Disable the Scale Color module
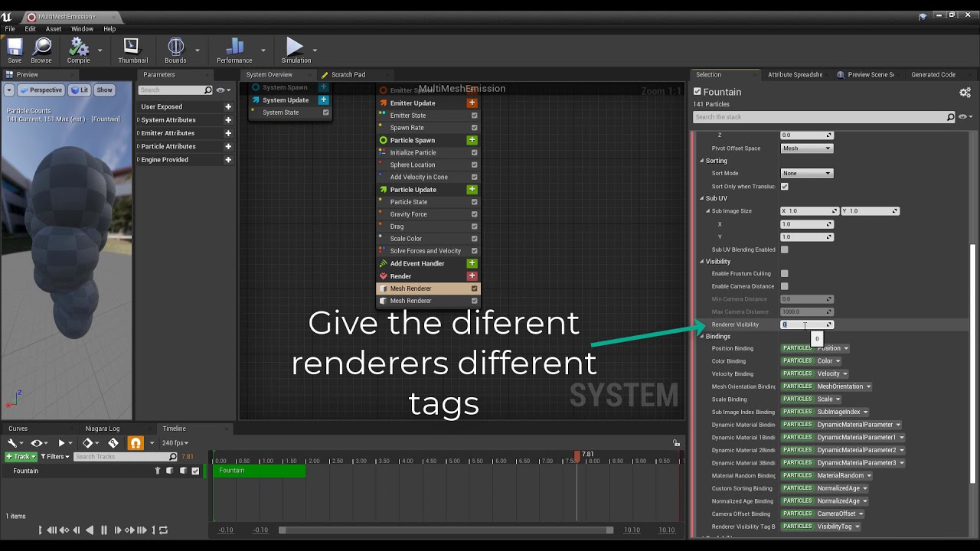This screenshot has height=551, width=980. pyautogui.click(x=475, y=239)
